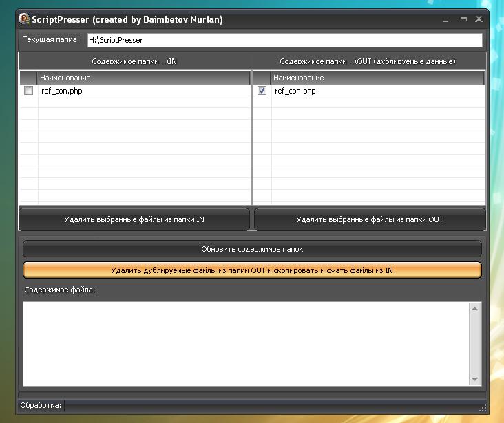The width and height of the screenshot is (504, 423).
Task: Click the ScriptPresser app icon in title bar
Action: (x=24, y=19)
